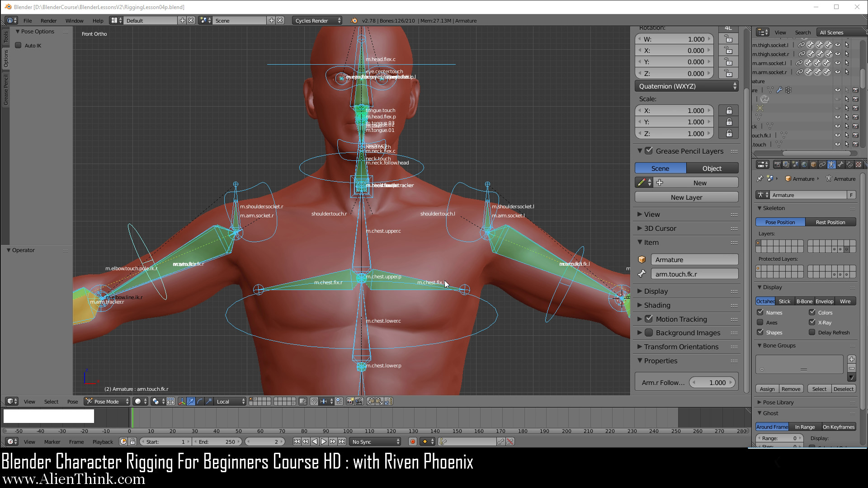Enable the Auto IK checkbox
Image resolution: width=868 pixels, height=488 pixels.
(19, 45)
